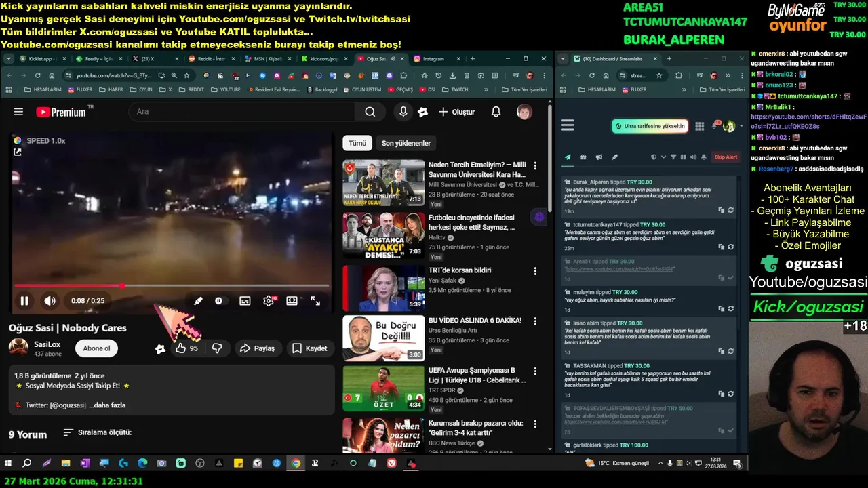The image size is (868, 488).
Task: Switch to theater mode in player
Action: click(292, 301)
